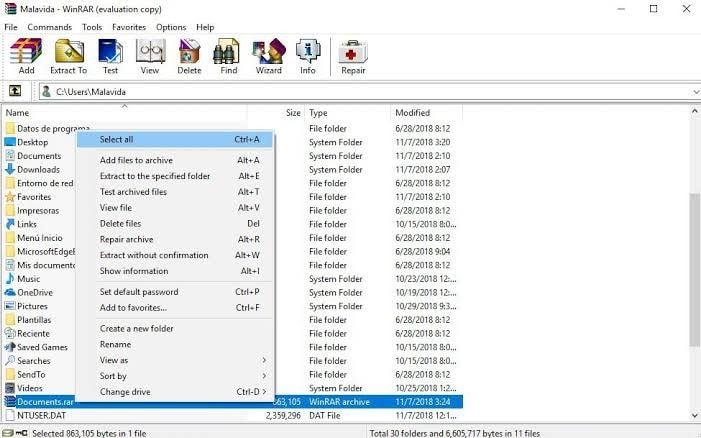The width and height of the screenshot is (701, 438).
Task: Choose View file menu entry
Action: tap(175, 208)
